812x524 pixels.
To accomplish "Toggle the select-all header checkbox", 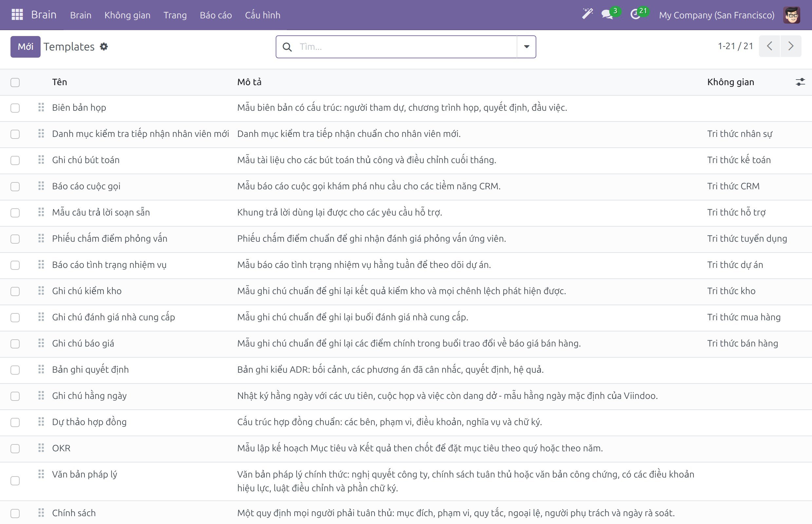I will pos(15,82).
